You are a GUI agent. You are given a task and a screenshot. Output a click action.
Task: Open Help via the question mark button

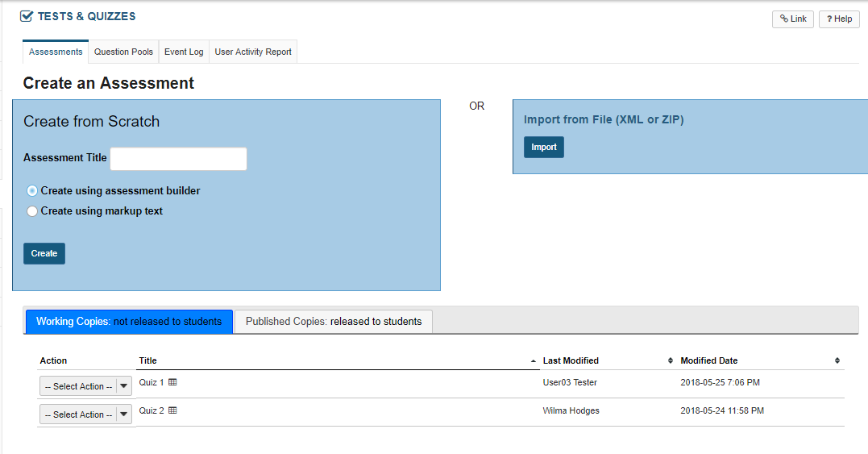(x=839, y=19)
